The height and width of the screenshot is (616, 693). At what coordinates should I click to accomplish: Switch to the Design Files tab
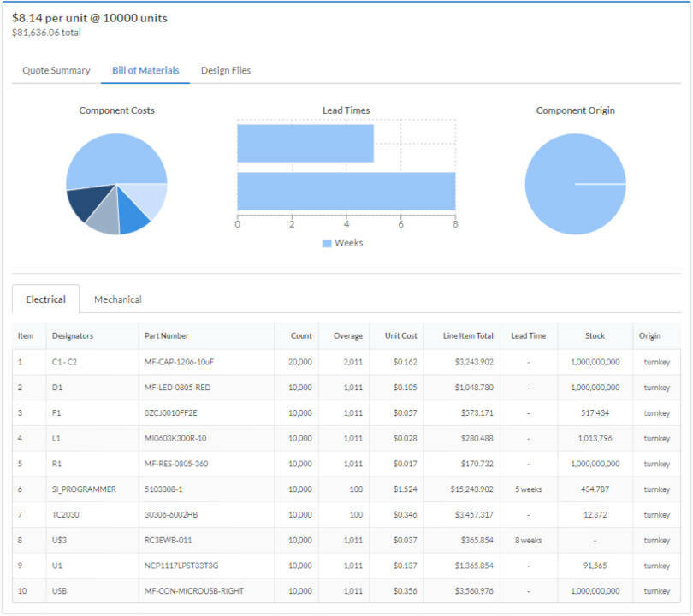point(226,70)
